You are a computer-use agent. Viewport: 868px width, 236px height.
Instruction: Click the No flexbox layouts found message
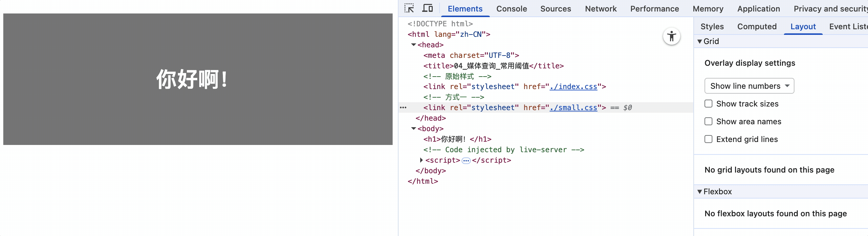coord(775,214)
